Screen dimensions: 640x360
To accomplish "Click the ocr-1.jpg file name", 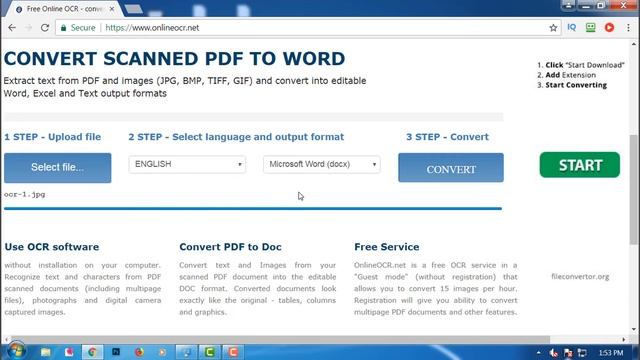I will pos(24,194).
